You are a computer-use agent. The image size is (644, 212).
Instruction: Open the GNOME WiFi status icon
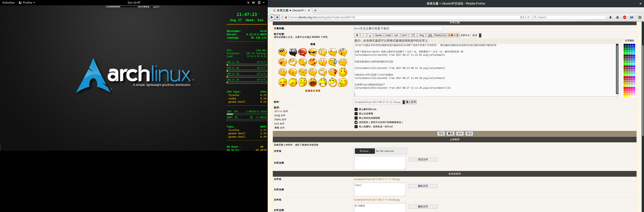click(248, 3)
